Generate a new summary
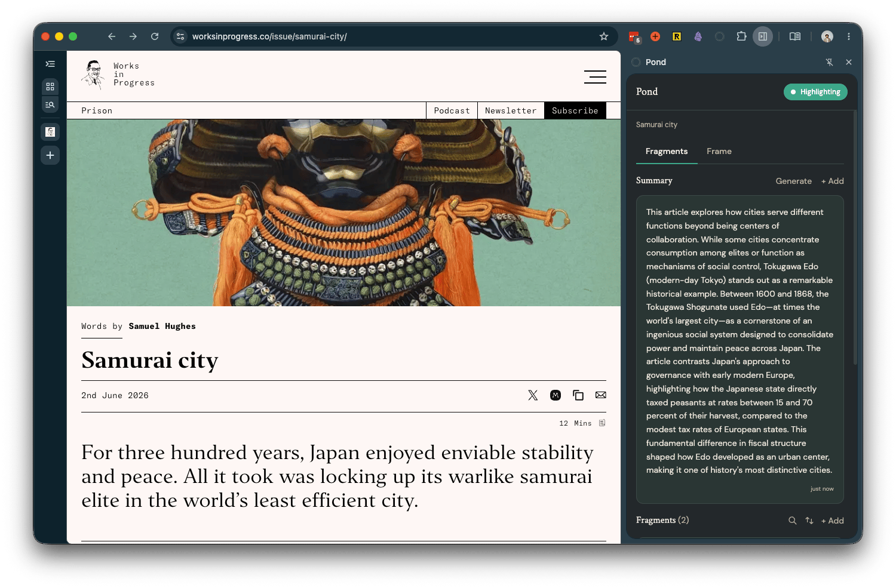 pyautogui.click(x=793, y=181)
